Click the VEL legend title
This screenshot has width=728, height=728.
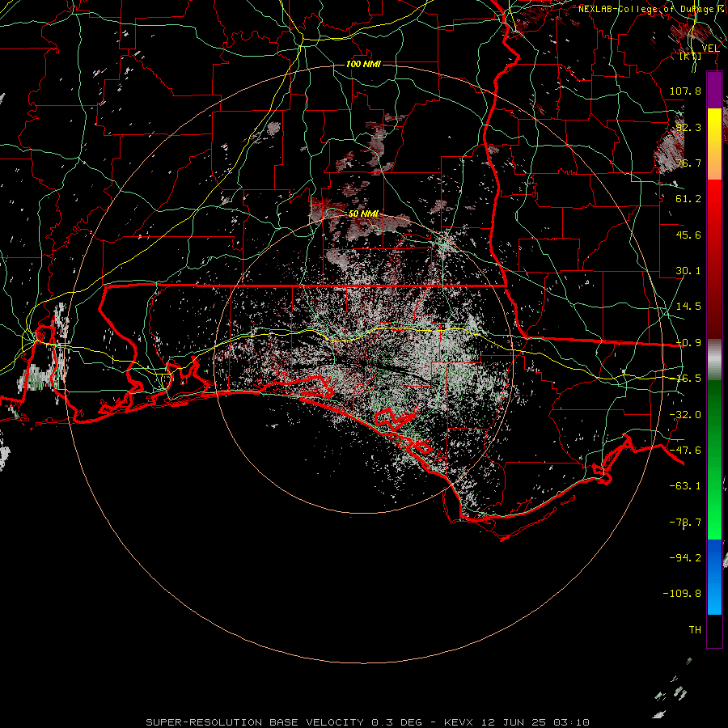point(710,49)
